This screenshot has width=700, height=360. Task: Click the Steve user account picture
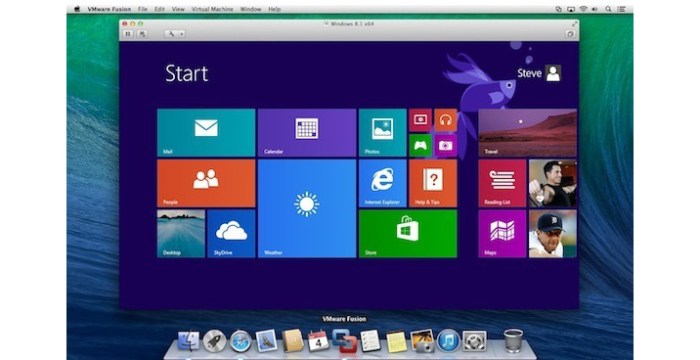coord(553,73)
